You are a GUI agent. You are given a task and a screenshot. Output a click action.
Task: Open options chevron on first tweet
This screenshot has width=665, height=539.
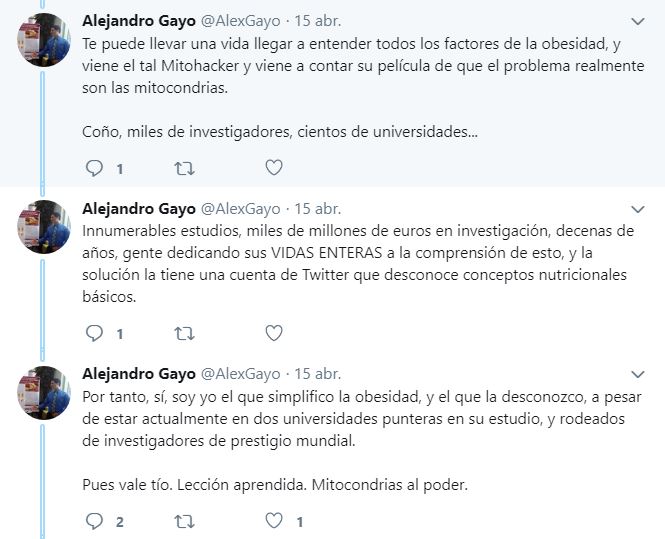tap(638, 21)
